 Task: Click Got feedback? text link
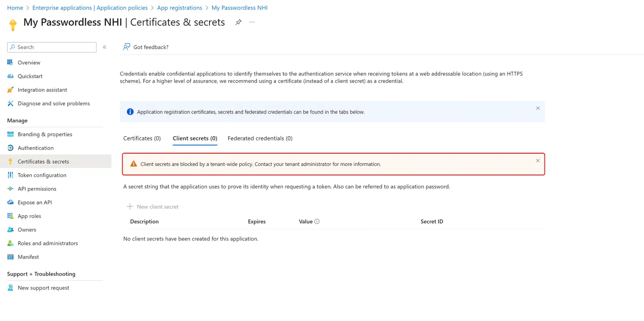click(x=151, y=47)
